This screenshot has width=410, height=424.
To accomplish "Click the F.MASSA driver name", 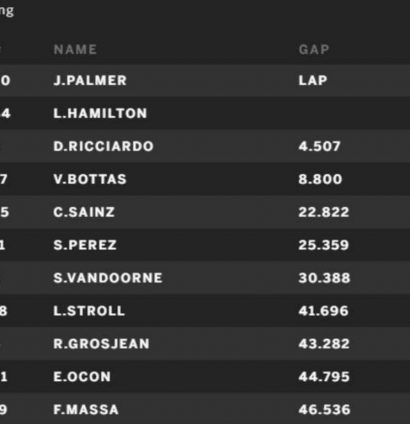I will click(86, 410).
